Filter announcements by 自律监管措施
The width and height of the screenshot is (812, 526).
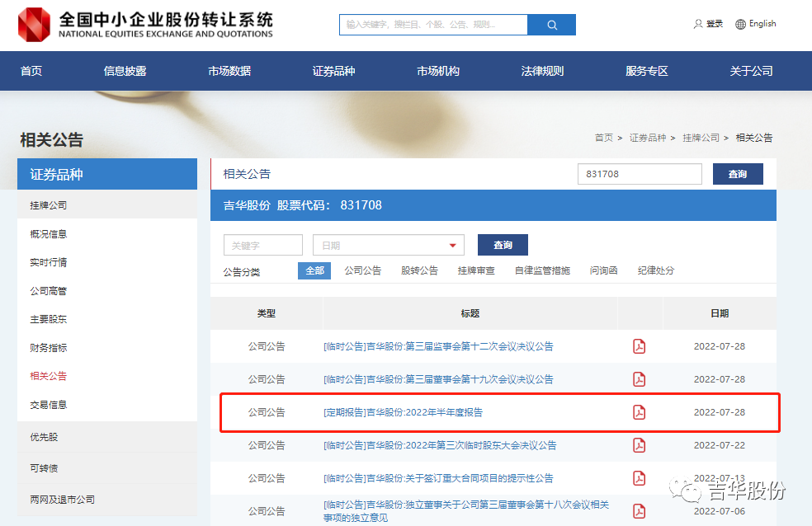pyautogui.click(x=542, y=270)
